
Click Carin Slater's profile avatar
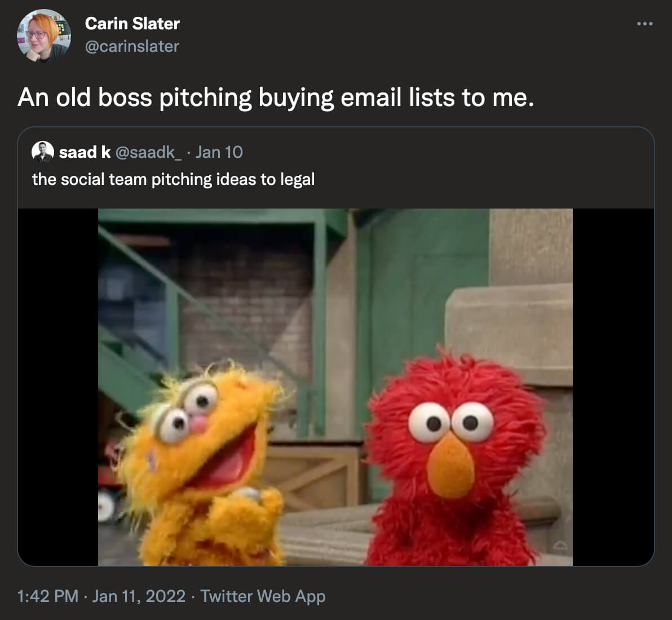43,36
